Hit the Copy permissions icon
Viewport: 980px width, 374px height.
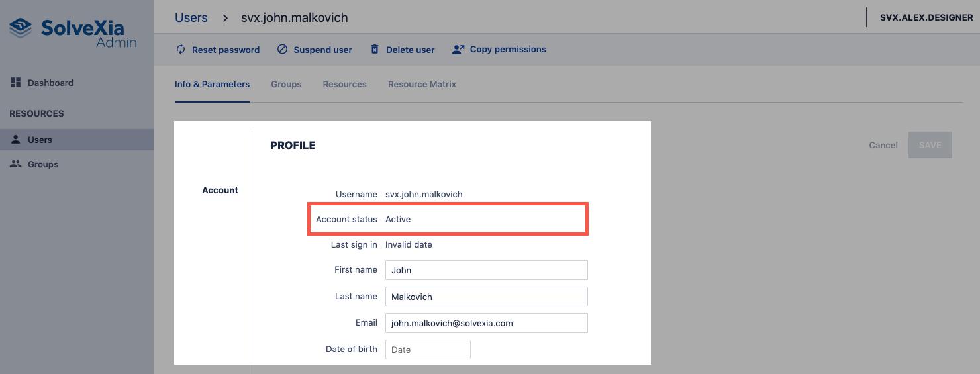(458, 50)
